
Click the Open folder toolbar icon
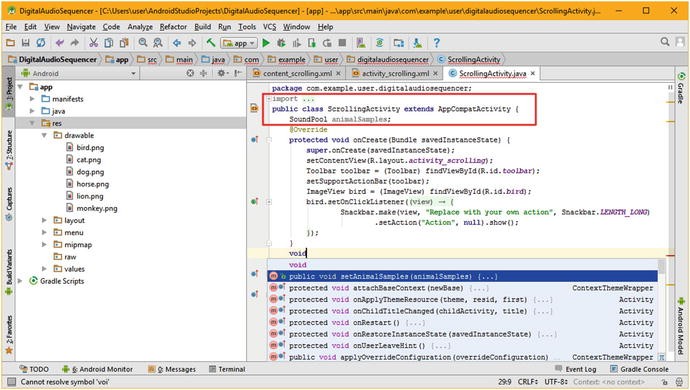tap(10, 43)
